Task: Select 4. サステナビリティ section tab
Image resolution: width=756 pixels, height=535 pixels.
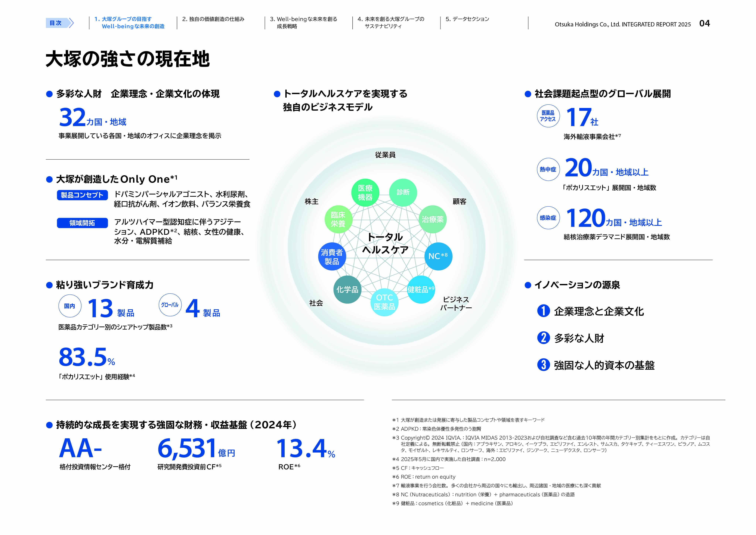Action: point(391,23)
